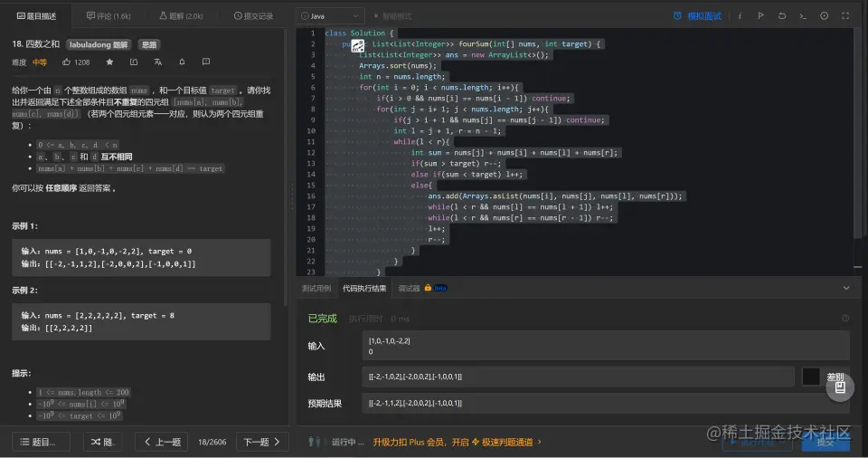
Task: Enter fullscreen with the expand icon
Action: (x=845, y=16)
